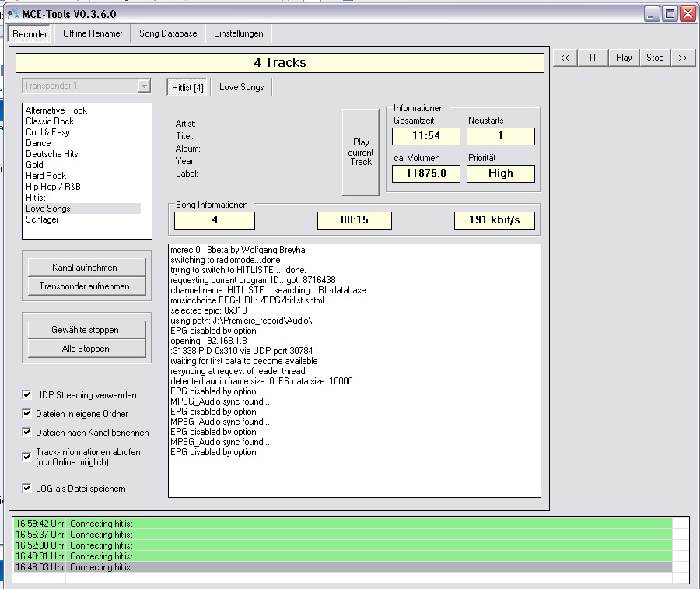Screen dimensions: 700x589
Task: Click the previous track (<<) button
Action: click(x=565, y=57)
